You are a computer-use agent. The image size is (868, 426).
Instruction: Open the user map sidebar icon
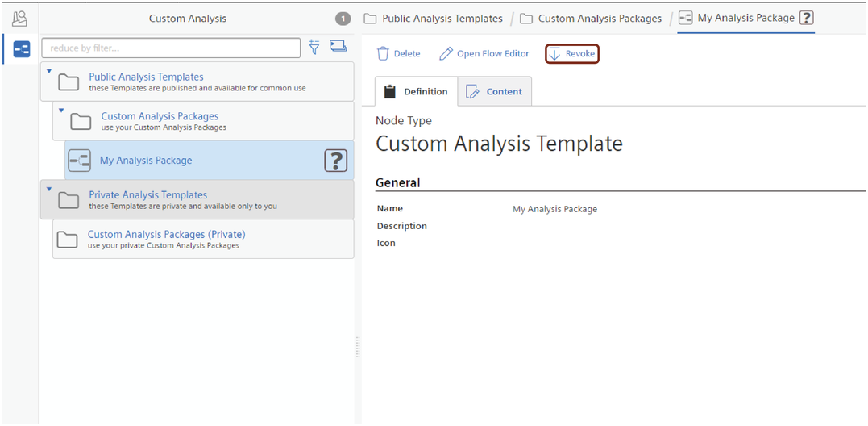coord(20,19)
